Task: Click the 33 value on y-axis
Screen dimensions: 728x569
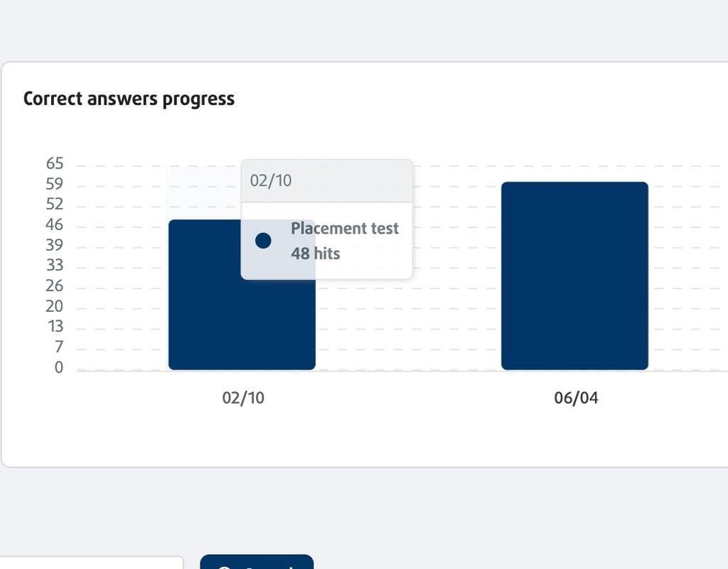Action: tap(54, 265)
